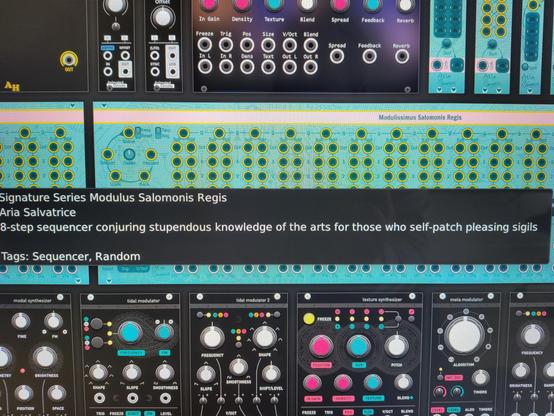The image size is (554, 416).
Task: Click the SHAPE knob on tidal modulator 2
Action: (x=265, y=337)
